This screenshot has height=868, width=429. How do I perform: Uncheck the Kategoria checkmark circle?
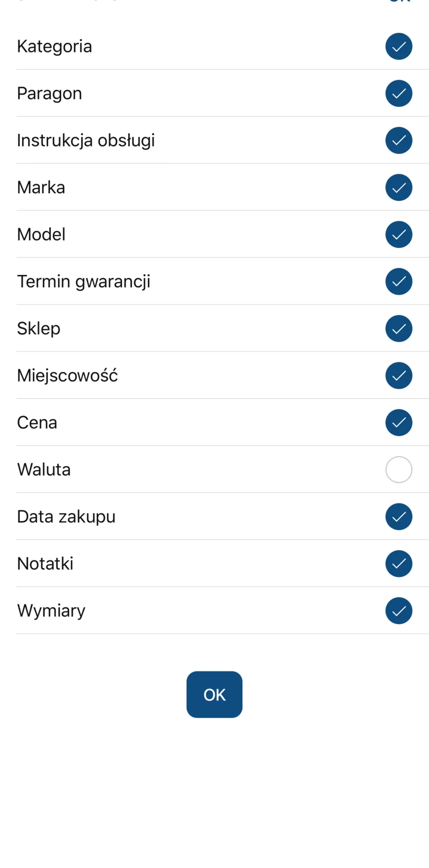398,46
